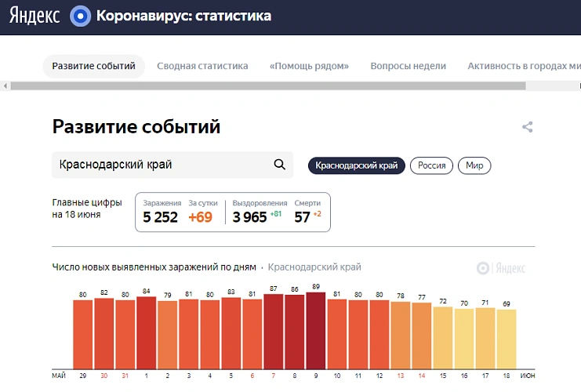This screenshot has height=392, width=581.
Task: Click the Краснодарский край region search field
Action: (172, 165)
